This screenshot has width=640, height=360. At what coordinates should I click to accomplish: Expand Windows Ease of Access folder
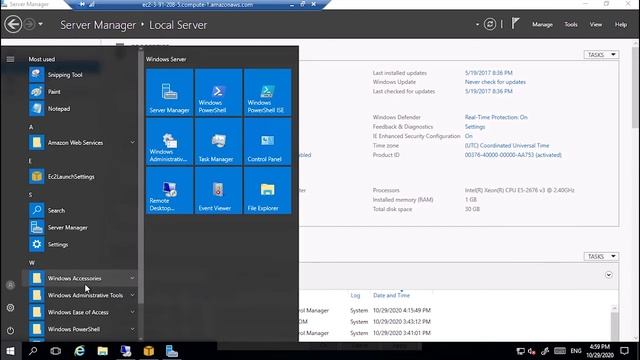(x=80, y=312)
